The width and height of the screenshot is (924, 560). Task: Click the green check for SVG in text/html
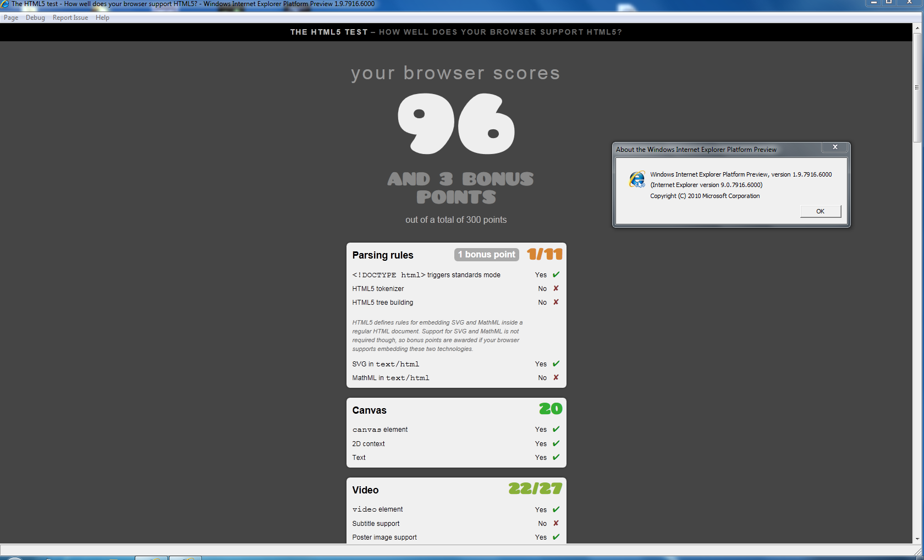tap(556, 364)
